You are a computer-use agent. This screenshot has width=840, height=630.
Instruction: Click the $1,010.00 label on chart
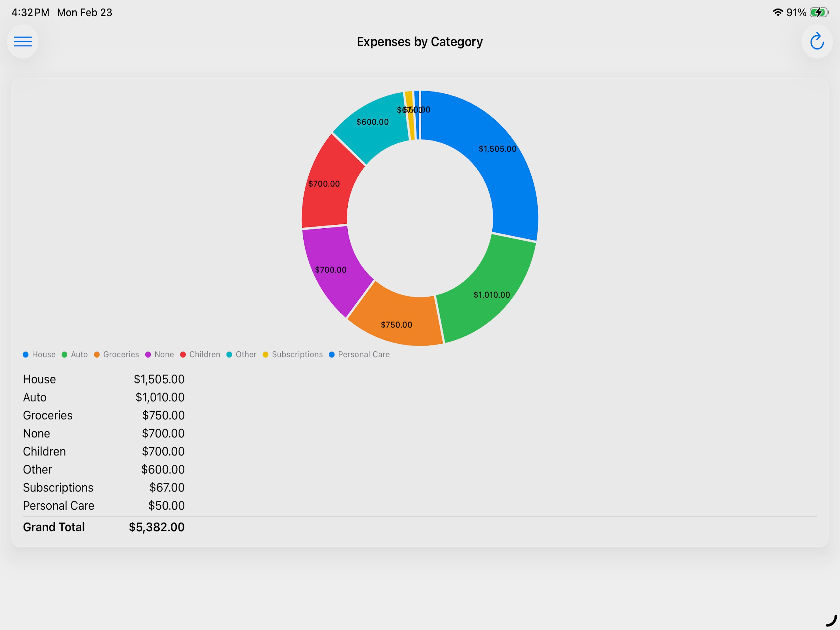click(x=491, y=295)
